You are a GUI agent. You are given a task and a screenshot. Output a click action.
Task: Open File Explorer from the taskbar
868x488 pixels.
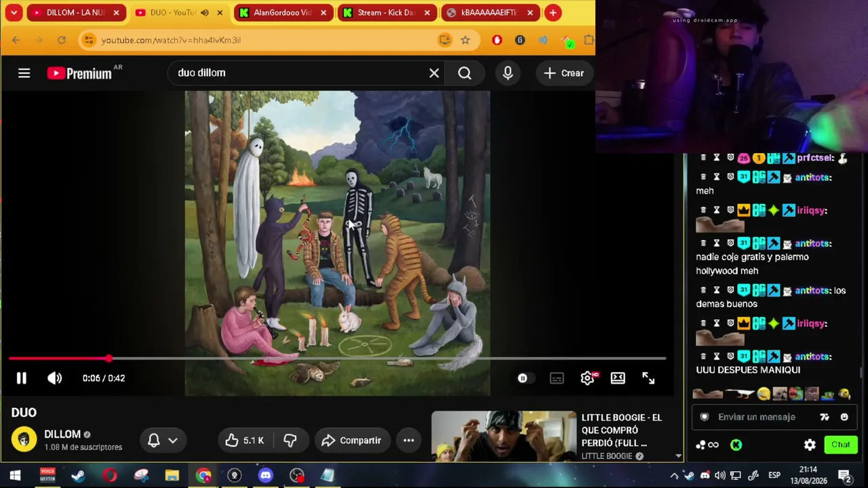coord(172,475)
